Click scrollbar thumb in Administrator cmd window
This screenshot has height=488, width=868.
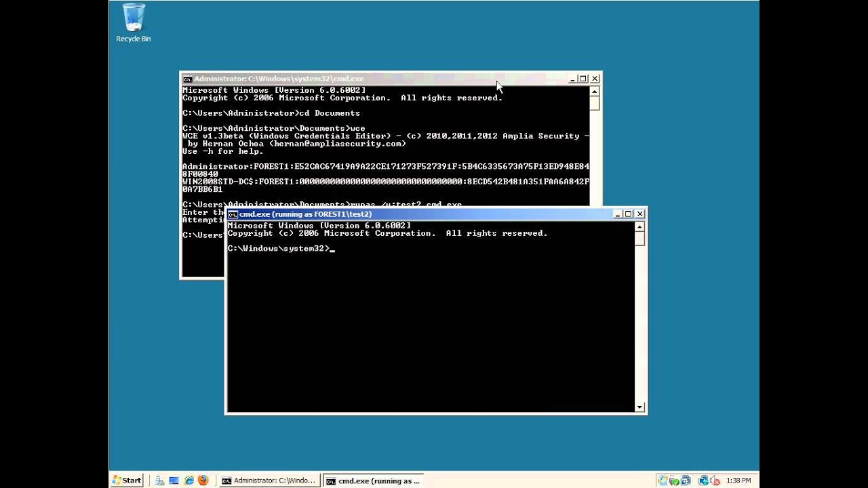tap(595, 104)
